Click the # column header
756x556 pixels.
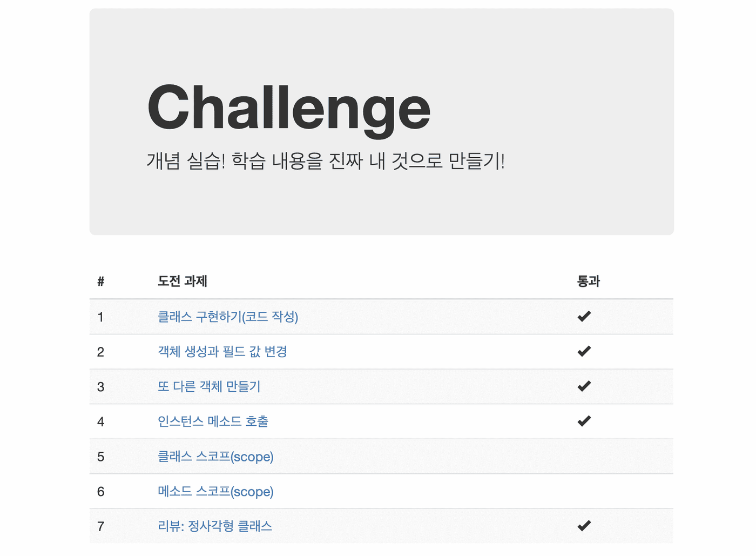[x=101, y=281]
